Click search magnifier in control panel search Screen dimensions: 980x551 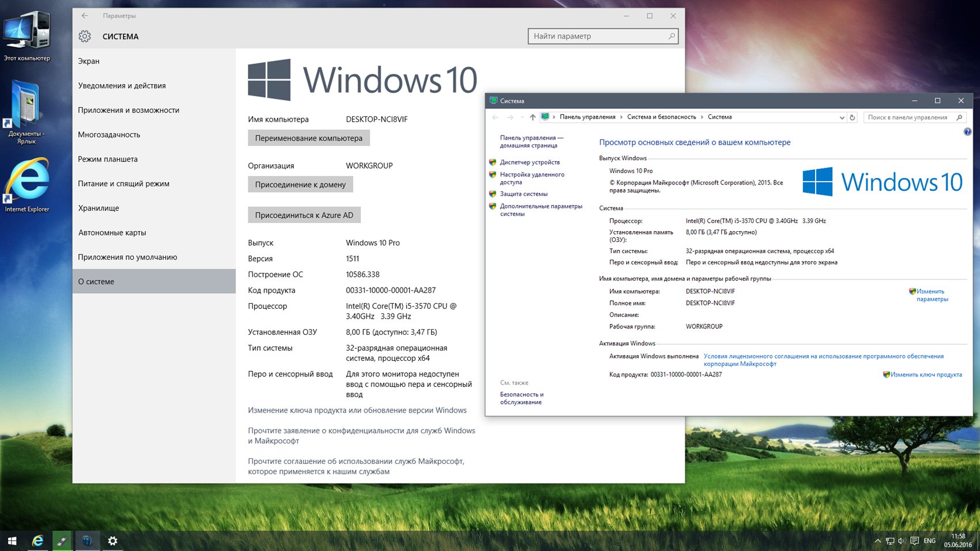(959, 117)
